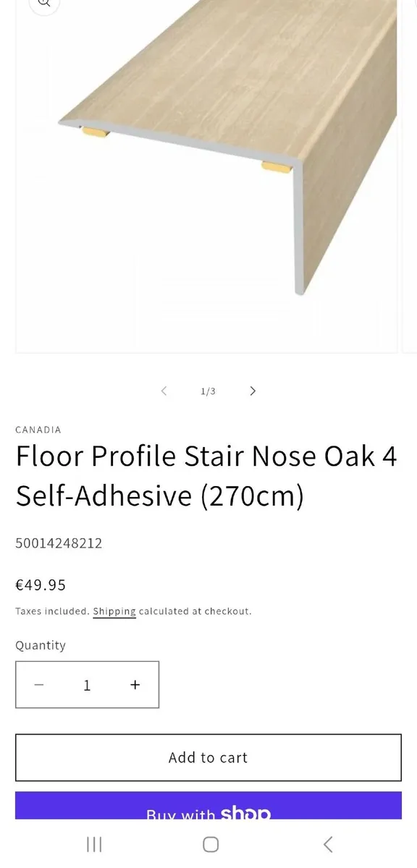Click the next image arrow
The image size is (417, 868).
click(253, 391)
